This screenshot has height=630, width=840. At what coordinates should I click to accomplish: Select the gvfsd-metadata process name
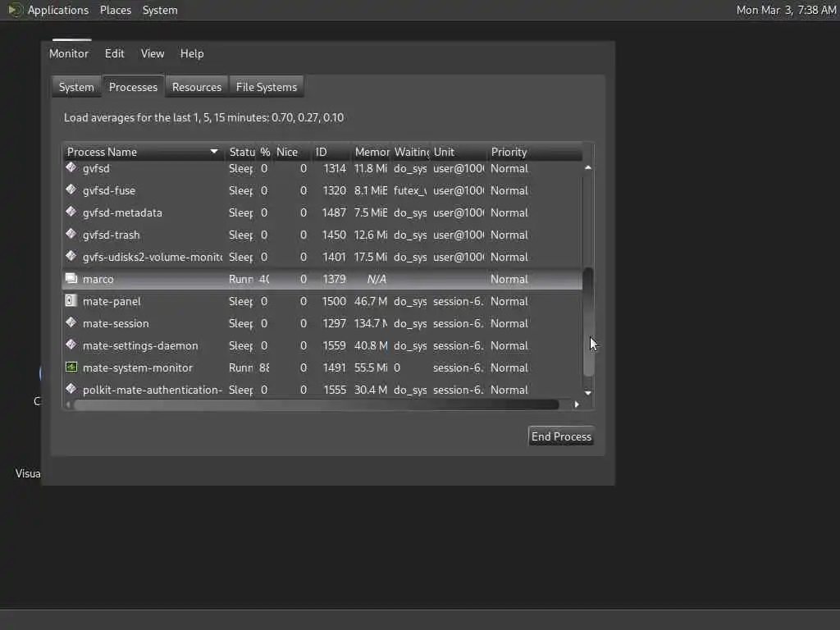point(122,212)
